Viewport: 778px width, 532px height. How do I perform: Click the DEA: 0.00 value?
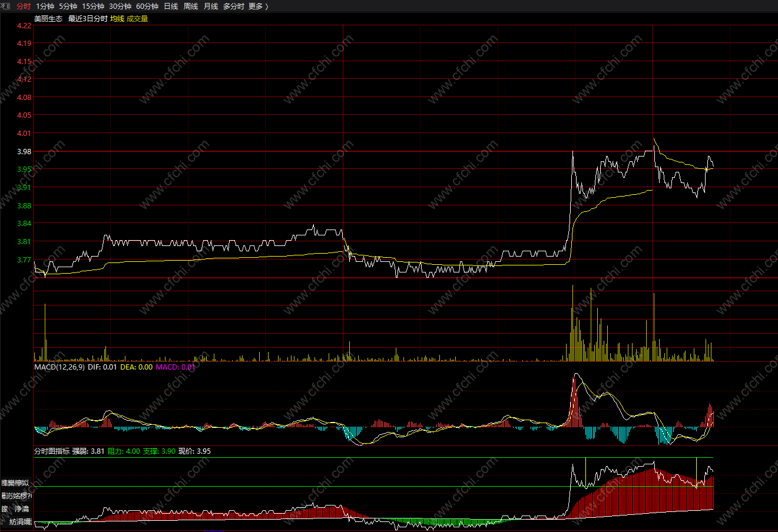(136, 367)
